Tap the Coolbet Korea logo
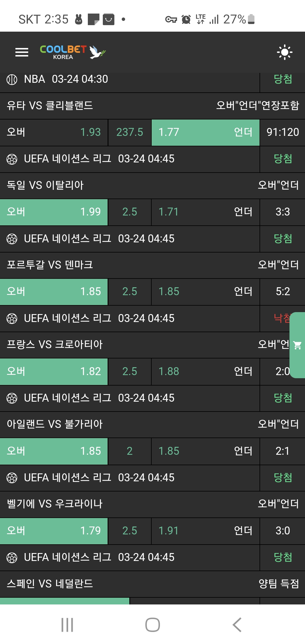 73,52
